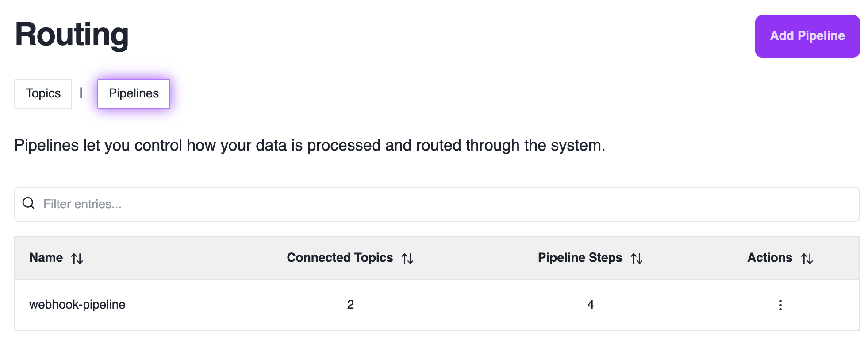
Task: Click the Add Pipeline button
Action: coord(807,36)
